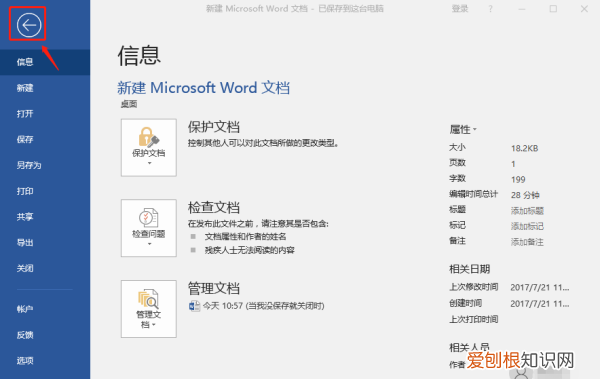This screenshot has height=379, width=600.
Task: Open the 检查问题 dropdown button
Action: click(149, 228)
